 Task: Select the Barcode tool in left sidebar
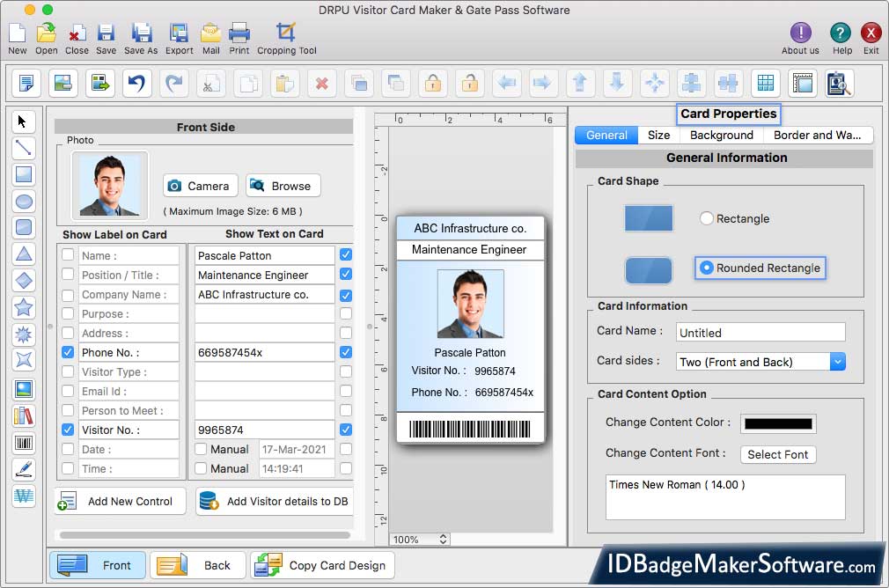coord(23,443)
